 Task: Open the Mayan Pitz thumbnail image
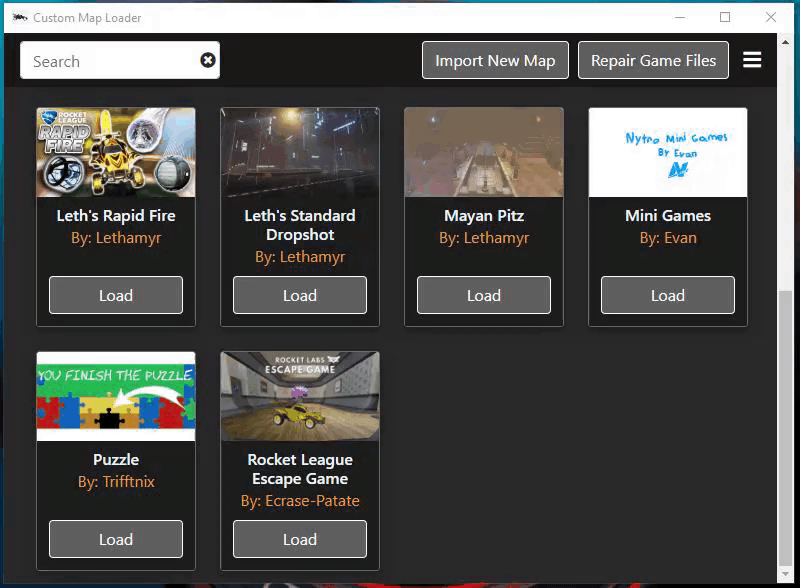[483, 151]
